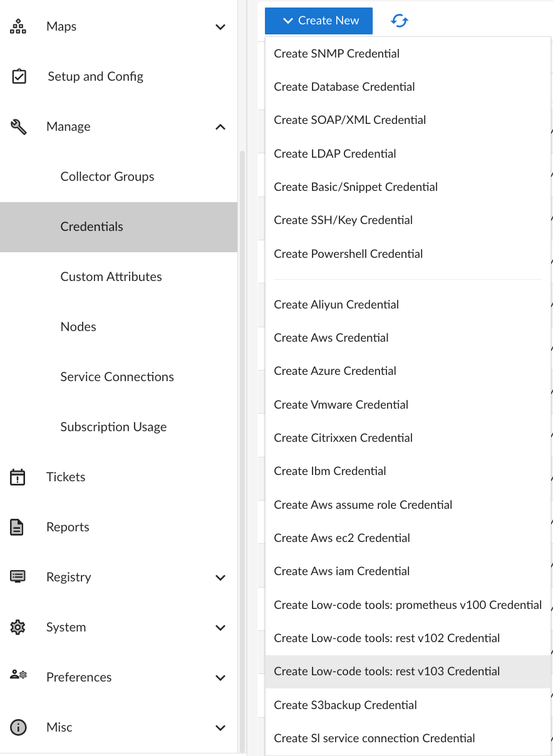The width and height of the screenshot is (553, 756).
Task: Open the Create New dropdown button
Action: (319, 21)
